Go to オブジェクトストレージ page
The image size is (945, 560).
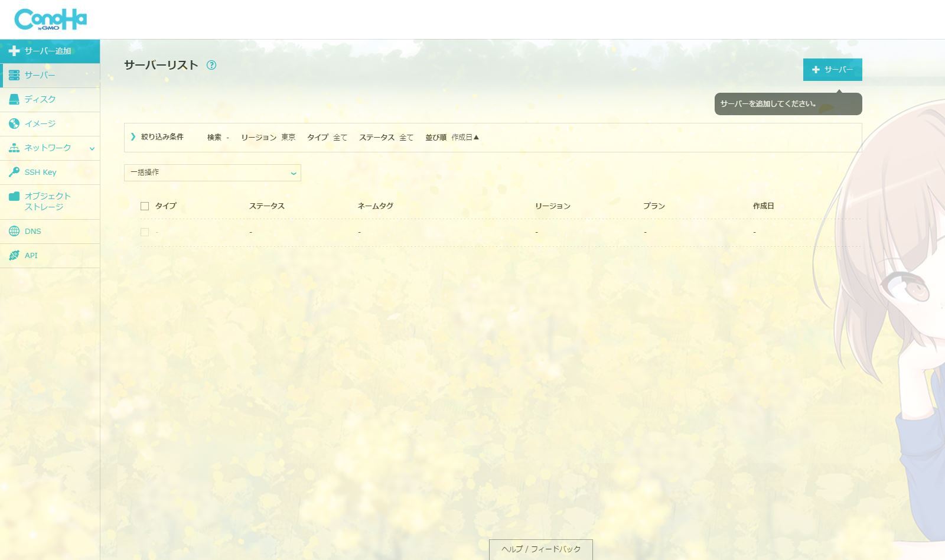click(x=50, y=202)
